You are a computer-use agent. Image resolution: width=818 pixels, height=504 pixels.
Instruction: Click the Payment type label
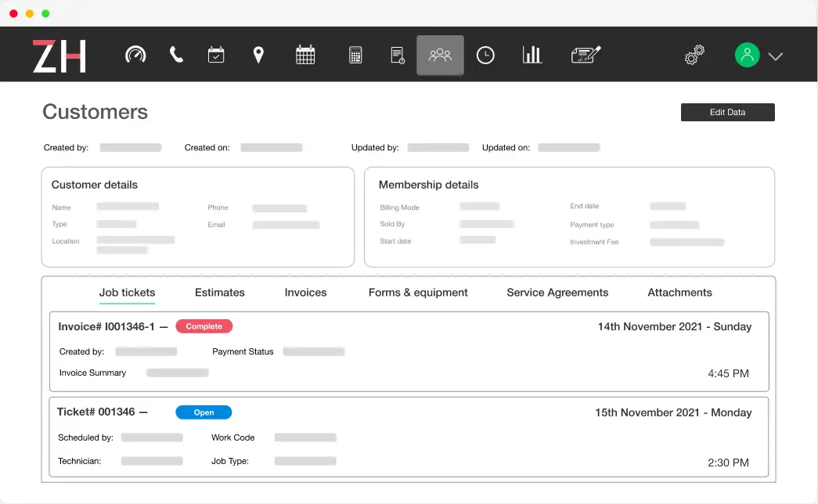pos(592,225)
